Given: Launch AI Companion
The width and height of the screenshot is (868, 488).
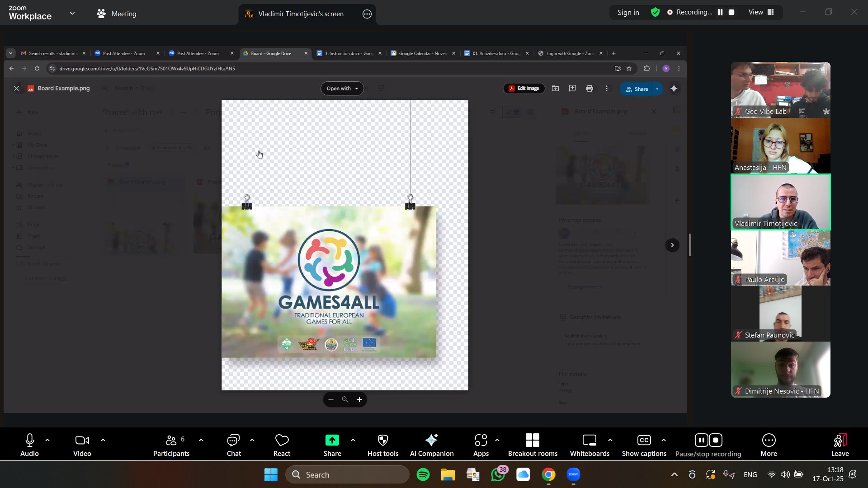Looking at the screenshot, I should click(432, 445).
